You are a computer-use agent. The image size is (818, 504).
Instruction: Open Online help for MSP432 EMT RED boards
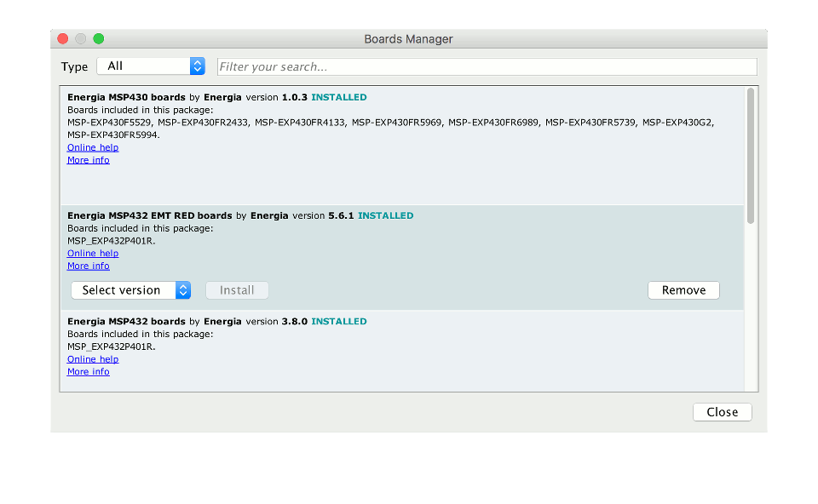click(93, 254)
